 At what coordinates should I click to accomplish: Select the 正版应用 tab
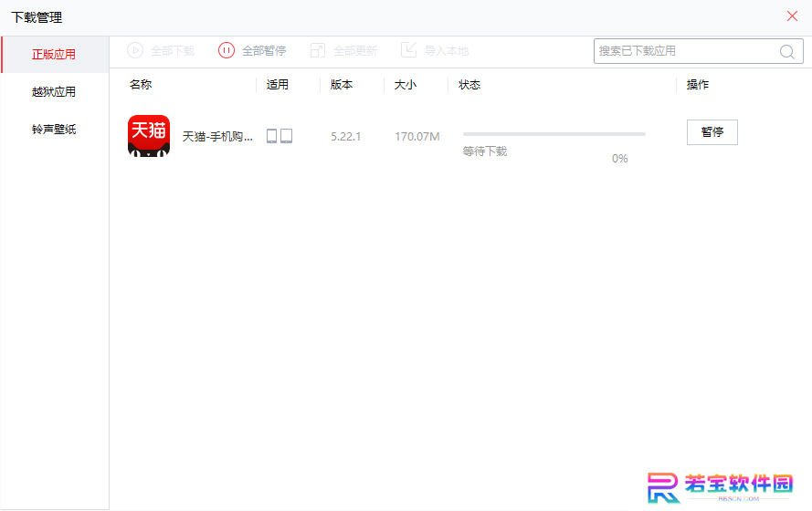tap(55, 55)
